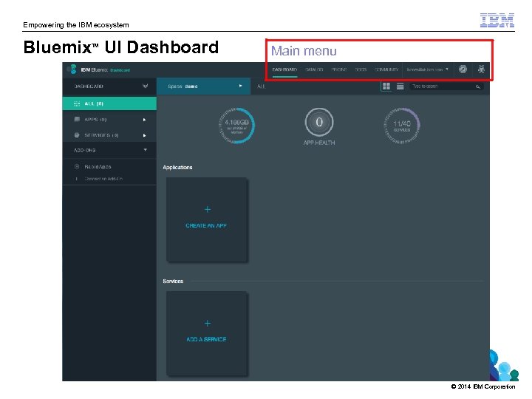Image resolution: width=532 pixels, height=399 pixels.
Task: Switch to list view layout
Action: pyautogui.click(x=400, y=86)
